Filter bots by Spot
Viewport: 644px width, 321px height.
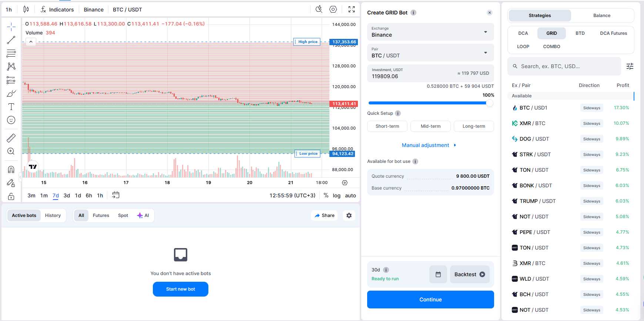[x=123, y=215]
